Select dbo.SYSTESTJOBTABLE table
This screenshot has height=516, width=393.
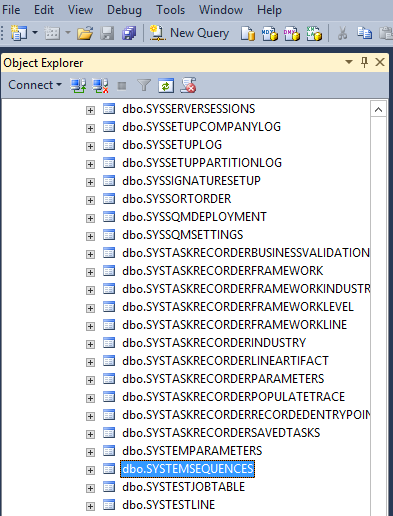(183, 487)
